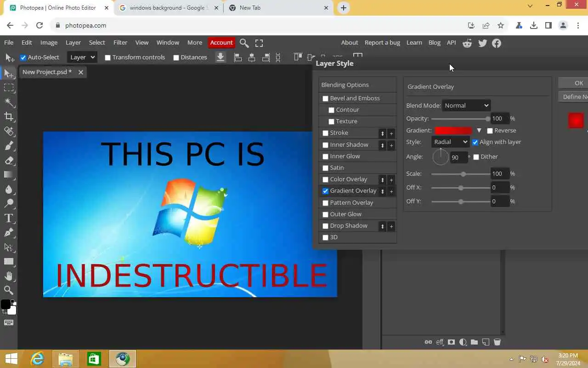The image size is (588, 368).
Task: Enable Distances checkbox
Action: coord(176,57)
